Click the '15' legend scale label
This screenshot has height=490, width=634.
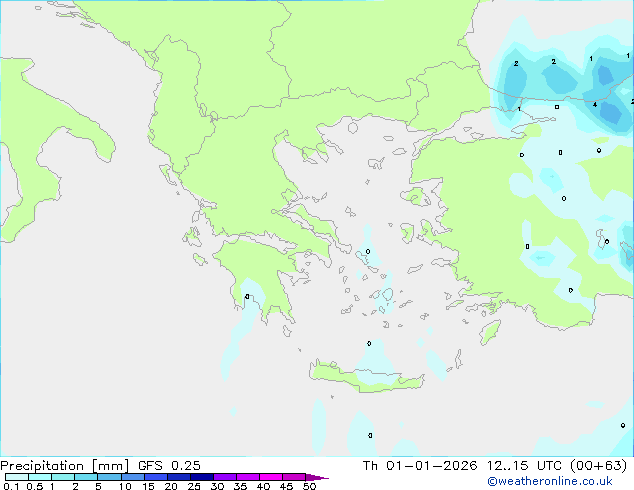148,486
